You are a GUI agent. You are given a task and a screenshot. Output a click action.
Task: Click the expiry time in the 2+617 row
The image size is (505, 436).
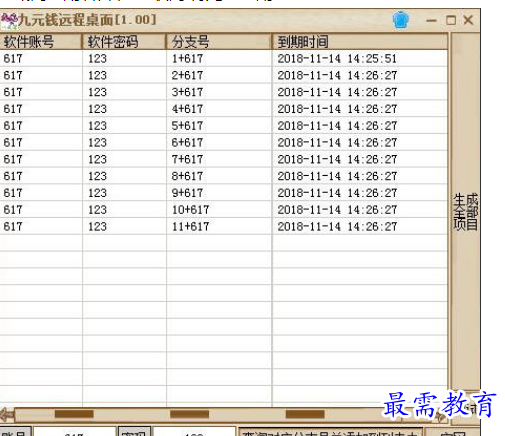tap(337, 75)
